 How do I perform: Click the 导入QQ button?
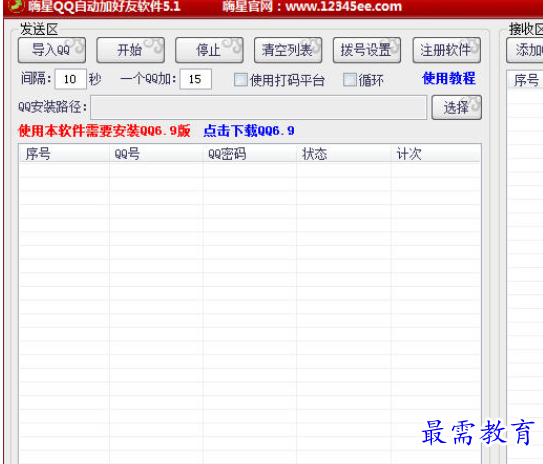[x=52, y=50]
